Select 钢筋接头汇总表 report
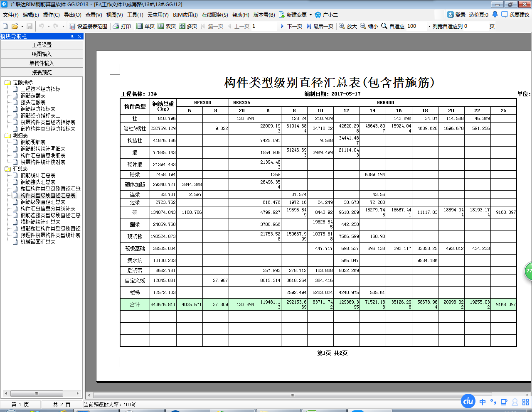Viewport: 532px width, 412px height. pos(38,182)
